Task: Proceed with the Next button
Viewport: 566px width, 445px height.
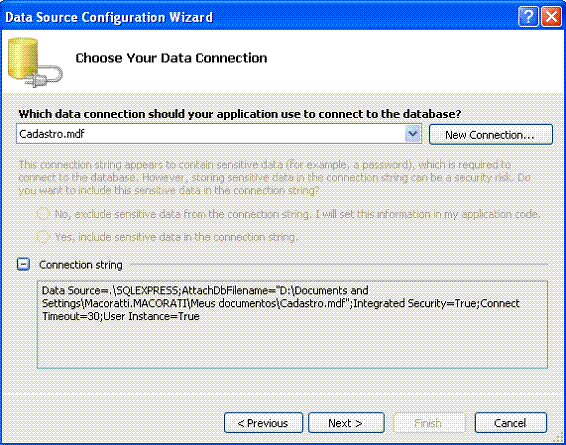Action: point(346,423)
